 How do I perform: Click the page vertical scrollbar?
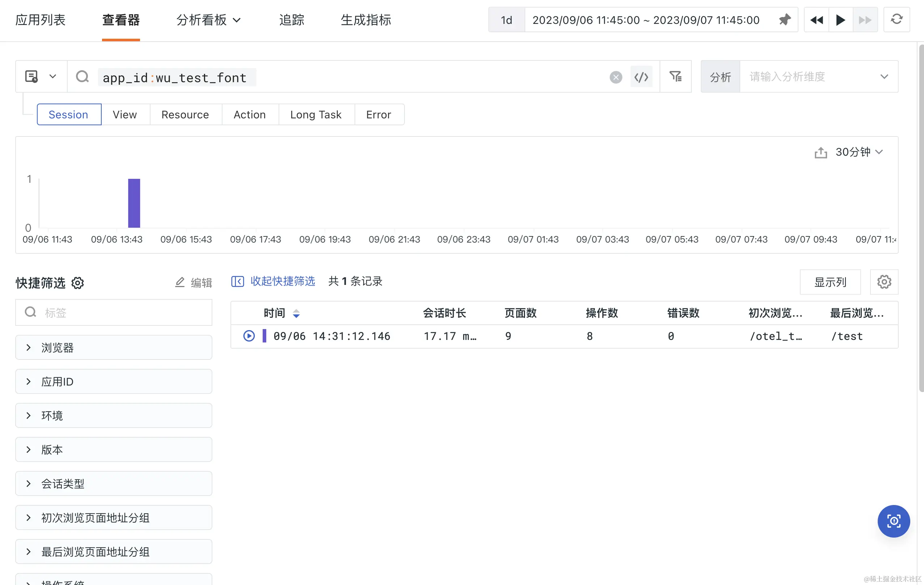click(921, 218)
